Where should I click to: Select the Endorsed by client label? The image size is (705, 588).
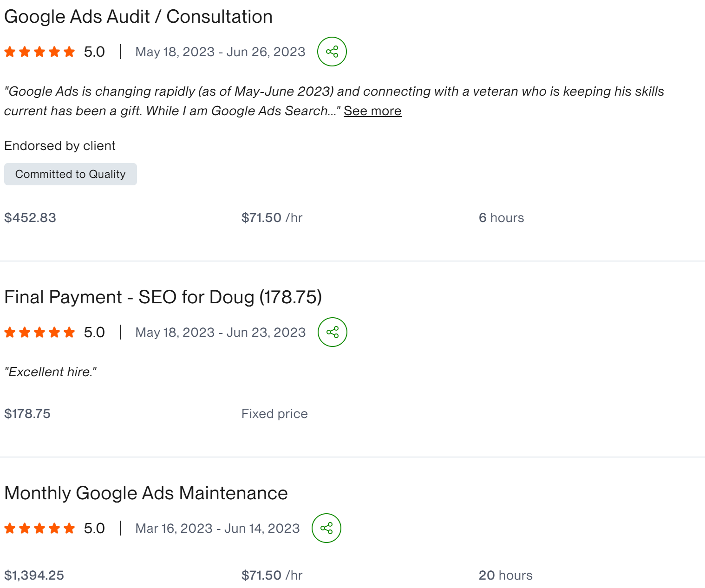click(60, 146)
